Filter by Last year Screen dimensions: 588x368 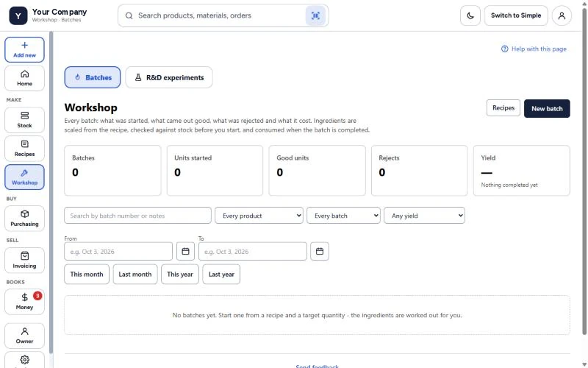click(221, 274)
